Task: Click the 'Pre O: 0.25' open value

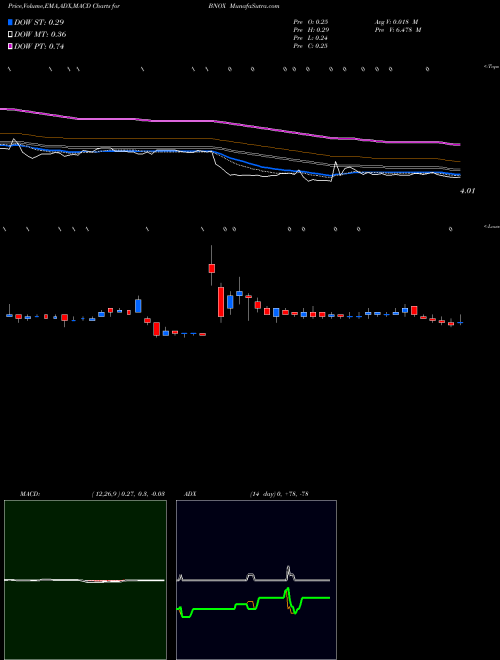Action: (311, 22)
